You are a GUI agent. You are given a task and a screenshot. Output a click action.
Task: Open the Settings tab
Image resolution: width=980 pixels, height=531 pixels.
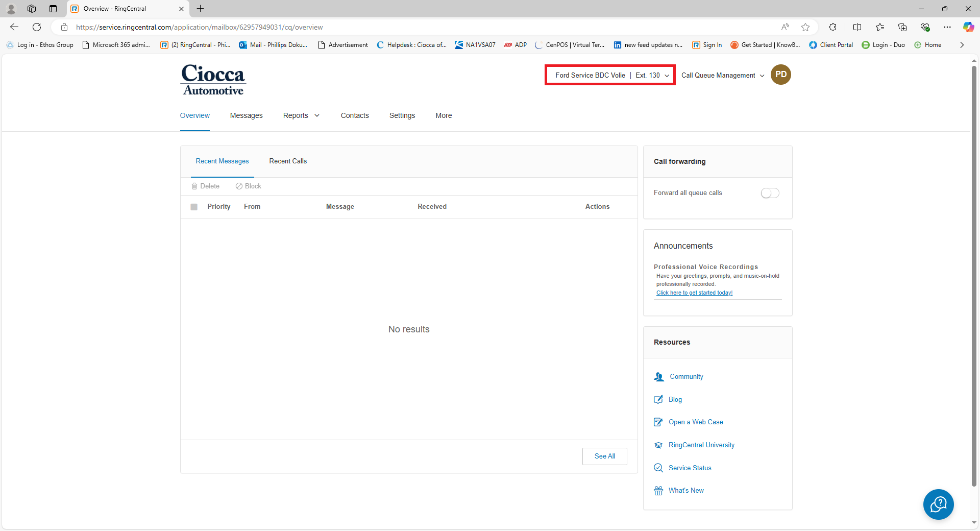click(x=402, y=115)
